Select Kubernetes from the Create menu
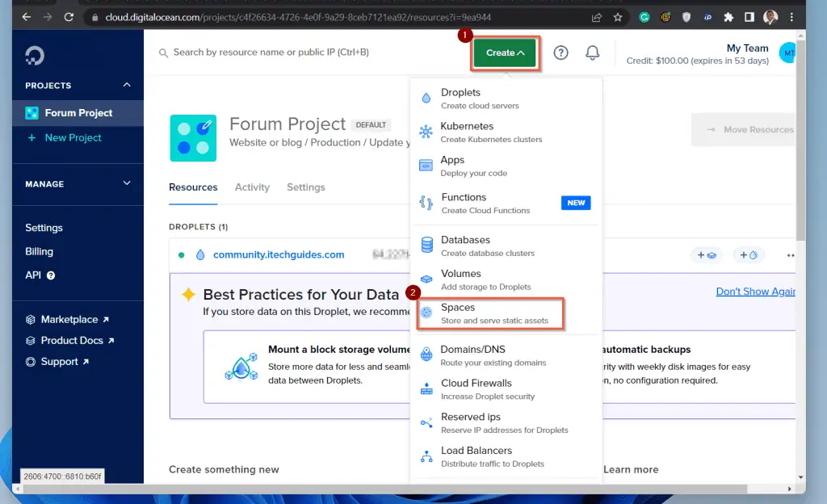The width and height of the screenshot is (827, 504). click(x=506, y=132)
